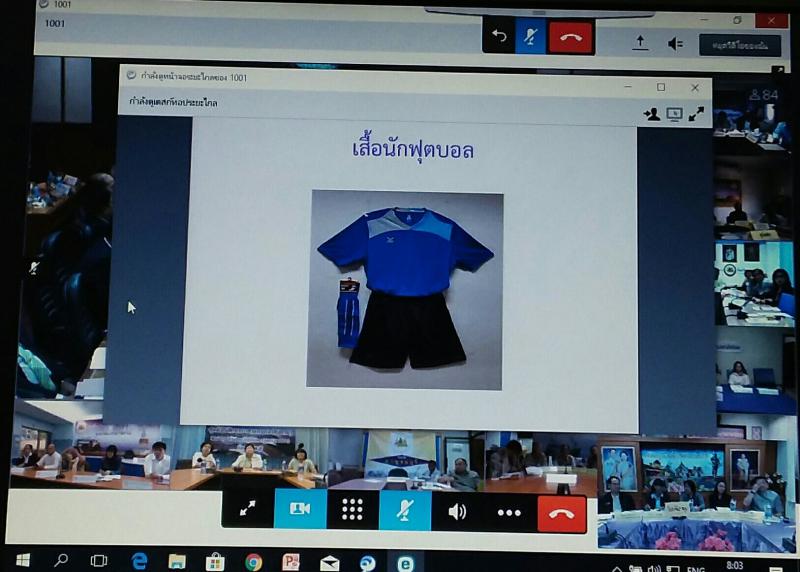
Task: Open PowerPoint from the taskbar
Action: click(x=291, y=562)
